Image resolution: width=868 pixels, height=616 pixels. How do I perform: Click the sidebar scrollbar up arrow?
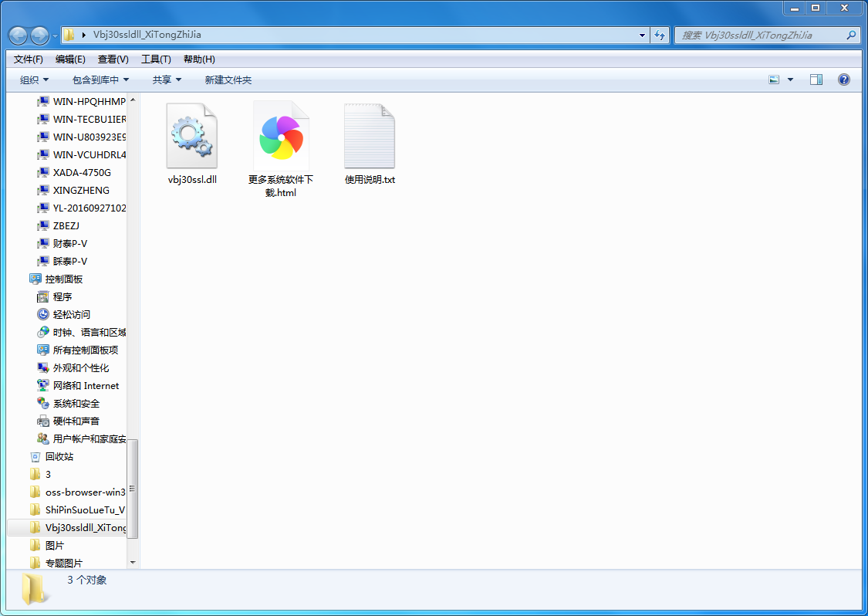coord(132,99)
